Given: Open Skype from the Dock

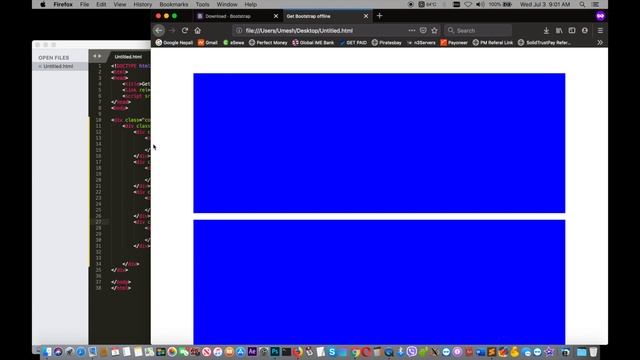Looking at the screenshot, I should click(x=332, y=352).
